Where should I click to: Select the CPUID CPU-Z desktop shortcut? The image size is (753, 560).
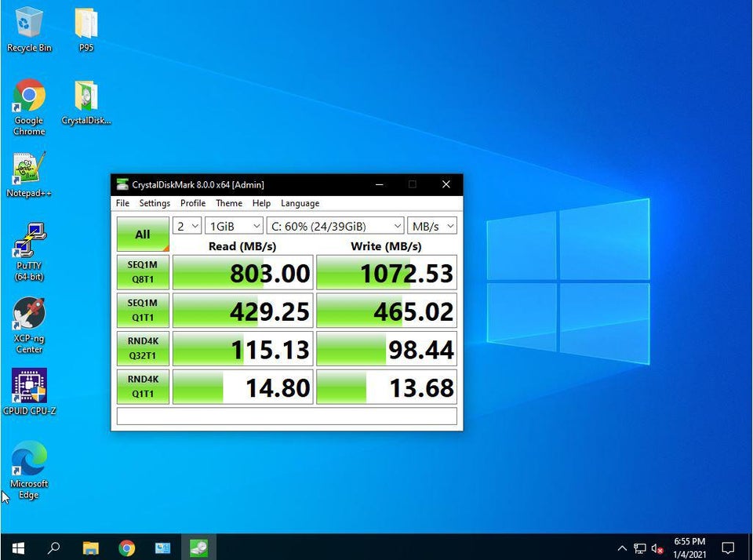(29, 392)
